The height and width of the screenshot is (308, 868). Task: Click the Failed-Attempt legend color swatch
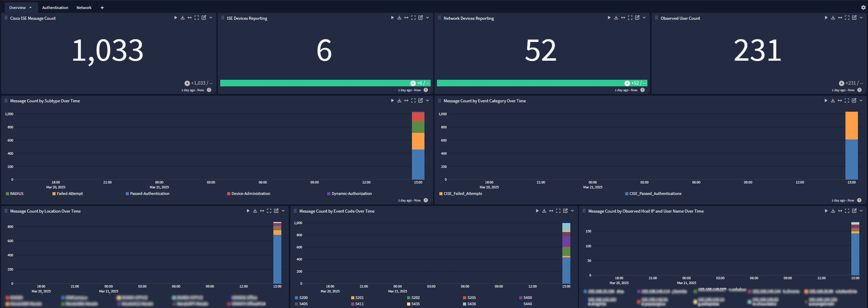click(x=54, y=194)
